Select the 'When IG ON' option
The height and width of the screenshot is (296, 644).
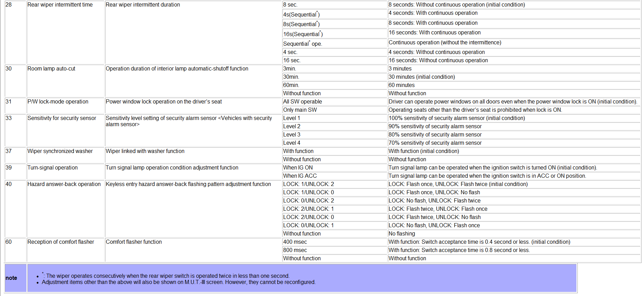335,168
